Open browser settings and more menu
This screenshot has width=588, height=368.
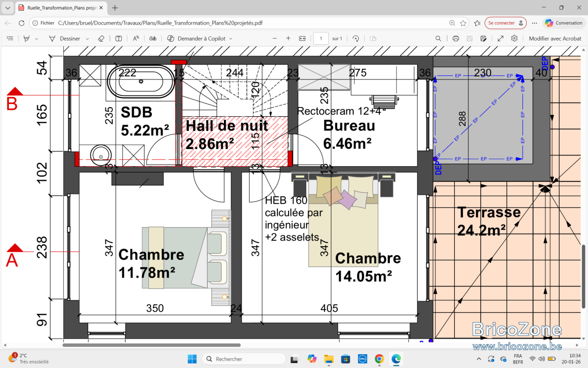[535, 23]
